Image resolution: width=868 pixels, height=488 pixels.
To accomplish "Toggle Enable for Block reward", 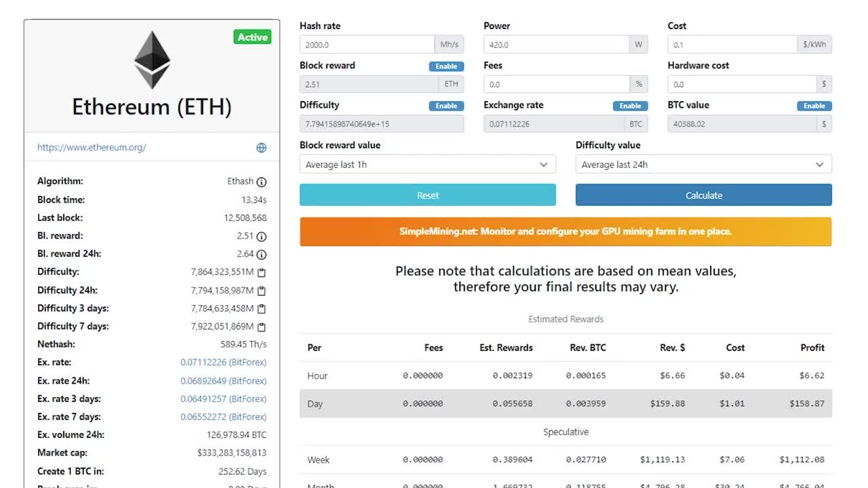I will [x=446, y=66].
